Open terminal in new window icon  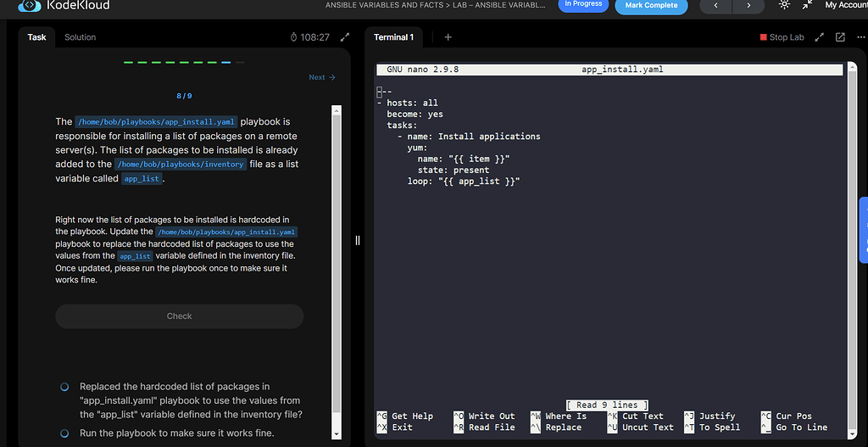tap(840, 37)
